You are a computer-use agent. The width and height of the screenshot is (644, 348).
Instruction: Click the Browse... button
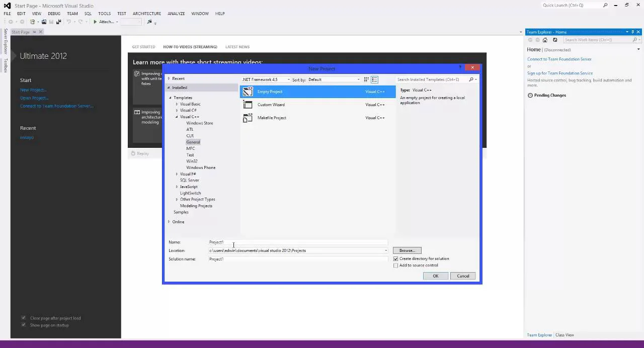(x=407, y=250)
